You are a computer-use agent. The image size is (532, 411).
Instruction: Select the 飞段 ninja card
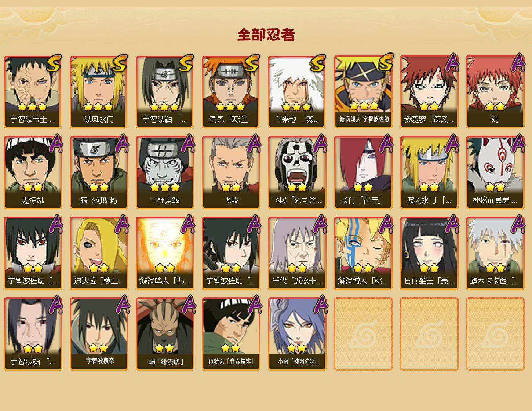pos(231,172)
